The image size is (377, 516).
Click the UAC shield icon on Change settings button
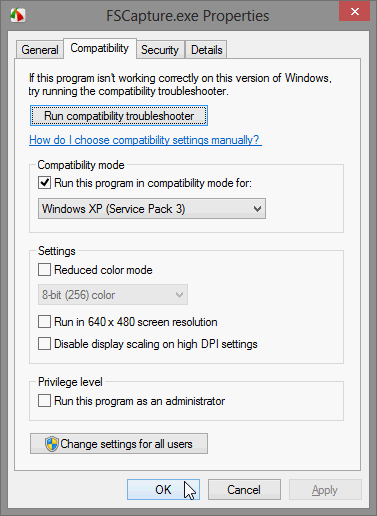pos(52,444)
